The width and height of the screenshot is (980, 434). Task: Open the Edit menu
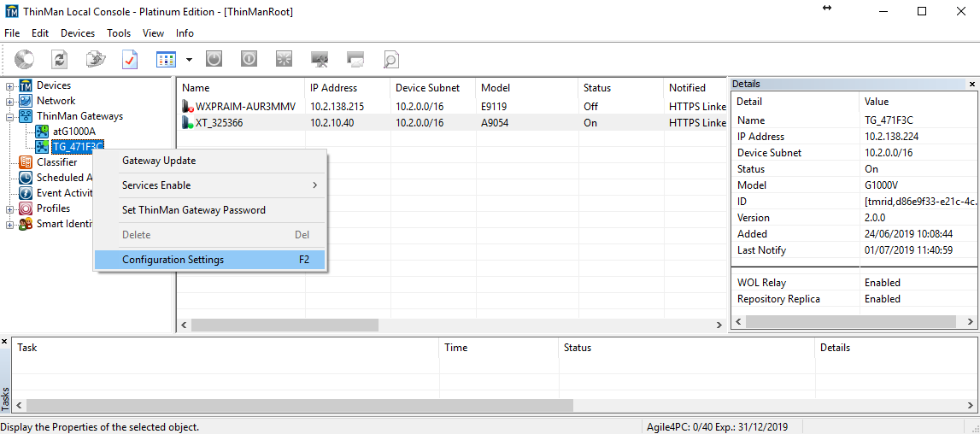tap(40, 33)
